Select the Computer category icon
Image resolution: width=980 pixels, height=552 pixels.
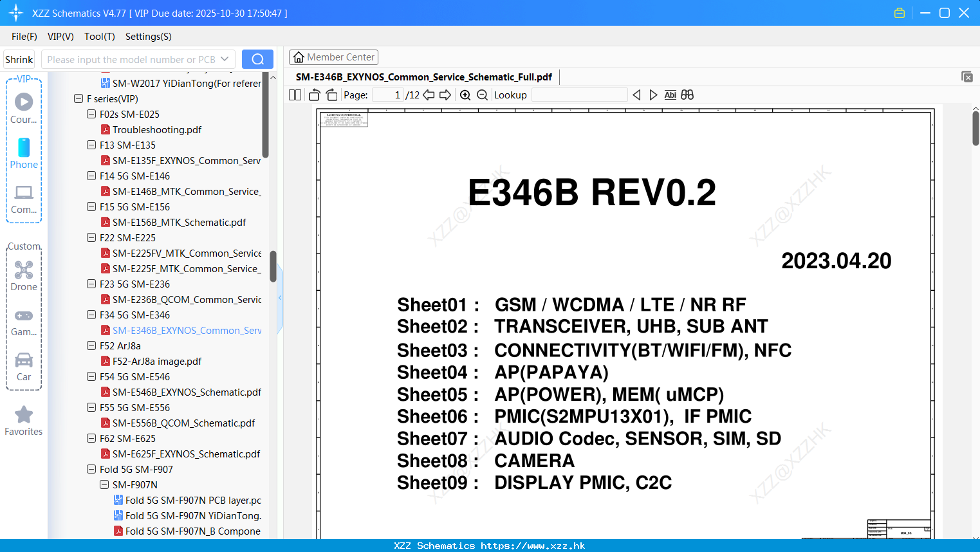coord(24,199)
